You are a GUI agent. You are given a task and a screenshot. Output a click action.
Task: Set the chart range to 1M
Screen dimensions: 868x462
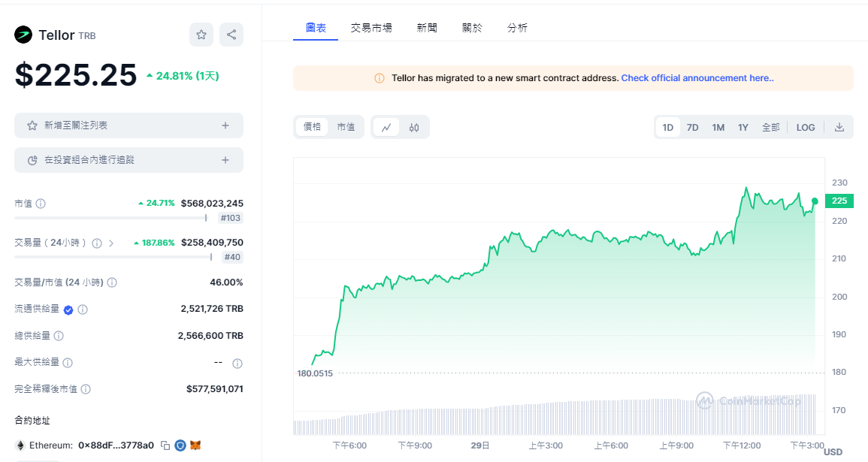(x=718, y=127)
